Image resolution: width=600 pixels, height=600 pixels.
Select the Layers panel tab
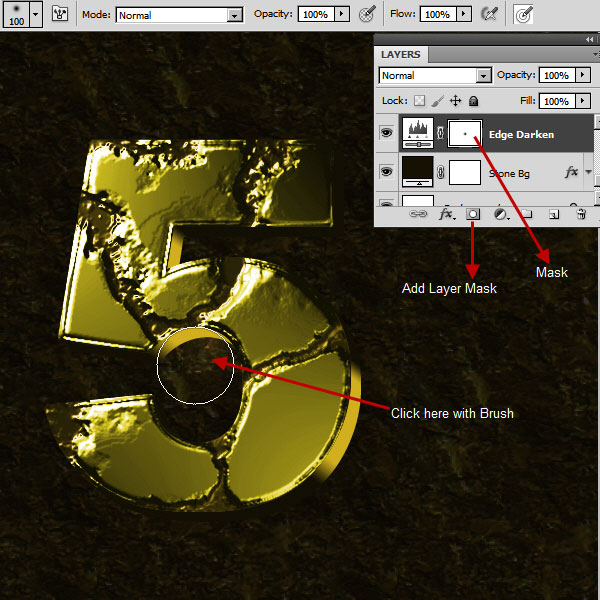[400, 54]
